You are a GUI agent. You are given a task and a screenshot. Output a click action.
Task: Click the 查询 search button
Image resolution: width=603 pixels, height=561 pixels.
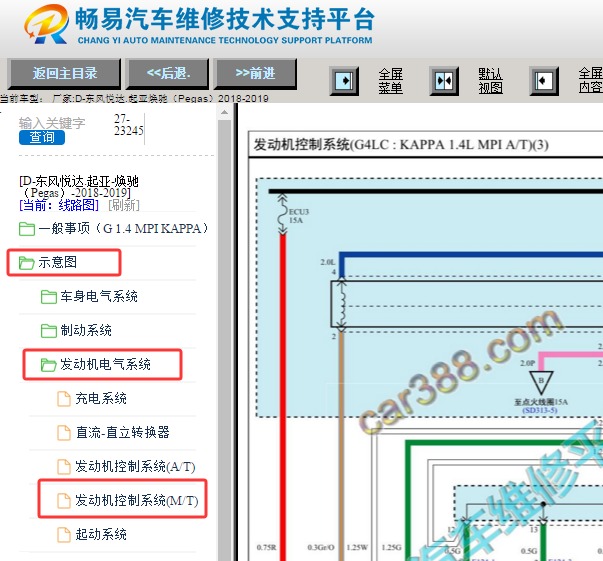[42, 137]
